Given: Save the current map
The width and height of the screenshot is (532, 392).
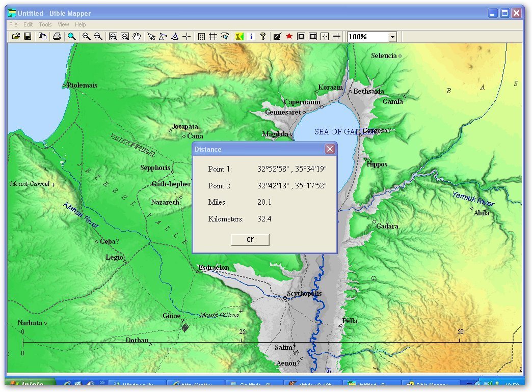Looking at the screenshot, I should click(28, 36).
